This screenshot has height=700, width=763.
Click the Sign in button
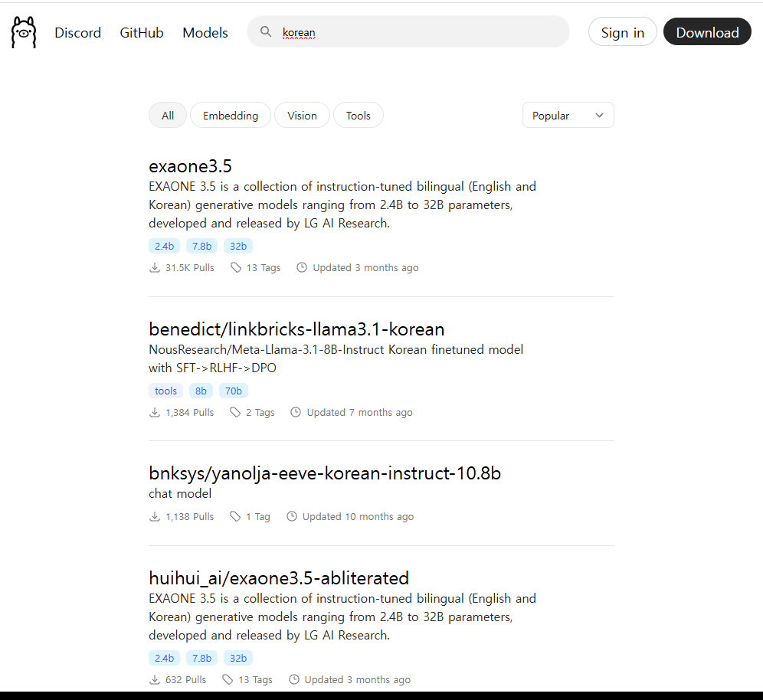pyautogui.click(x=622, y=32)
